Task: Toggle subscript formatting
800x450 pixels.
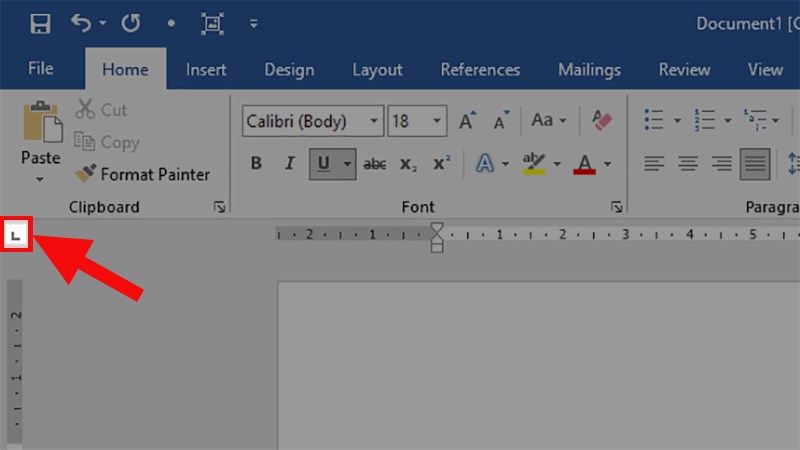Action: pyautogui.click(x=408, y=164)
